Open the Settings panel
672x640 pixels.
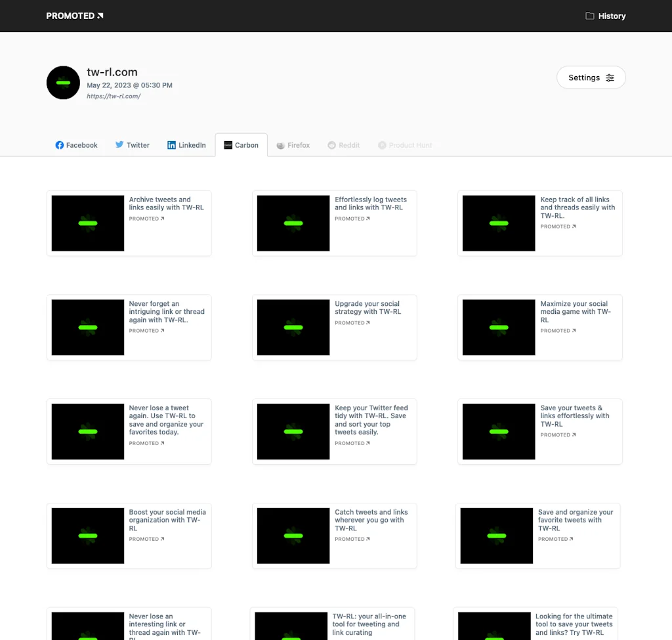tap(591, 77)
